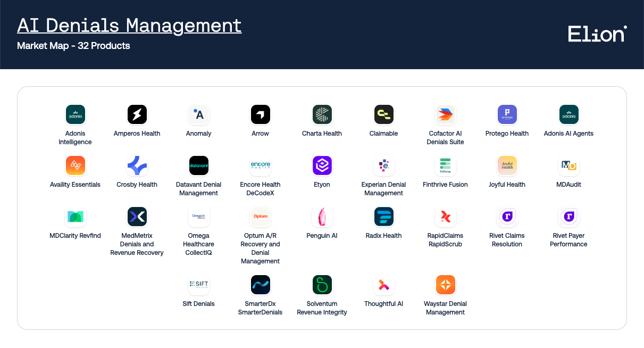This screenshot has height=348, width=644.
Task: Open the purple Protego Health icon
Action: pyautogui.click(x=507, y=114)
